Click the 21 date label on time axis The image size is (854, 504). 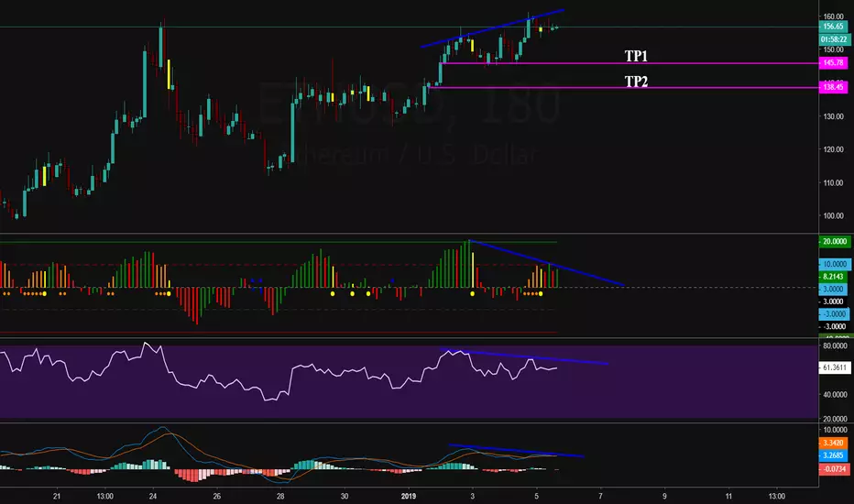pos(57,496)
